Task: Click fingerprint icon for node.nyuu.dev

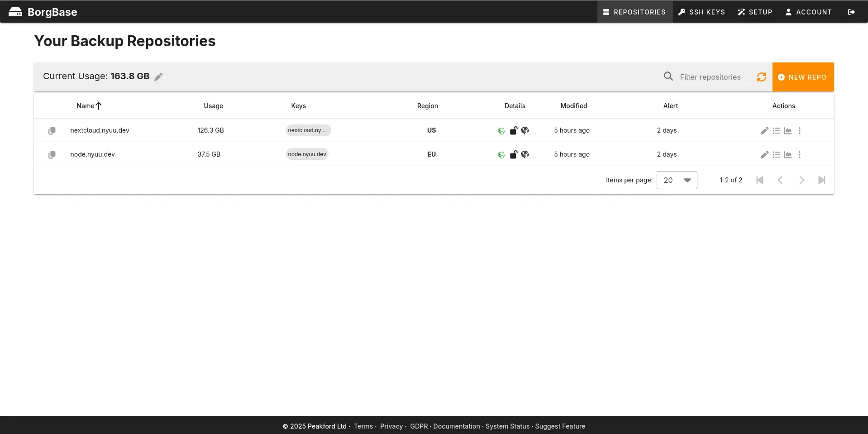Action: pos(525,155)
